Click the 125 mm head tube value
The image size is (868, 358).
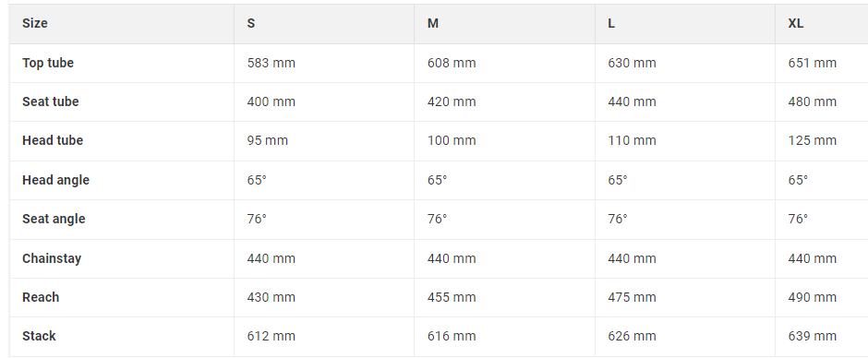pos(812,140)
